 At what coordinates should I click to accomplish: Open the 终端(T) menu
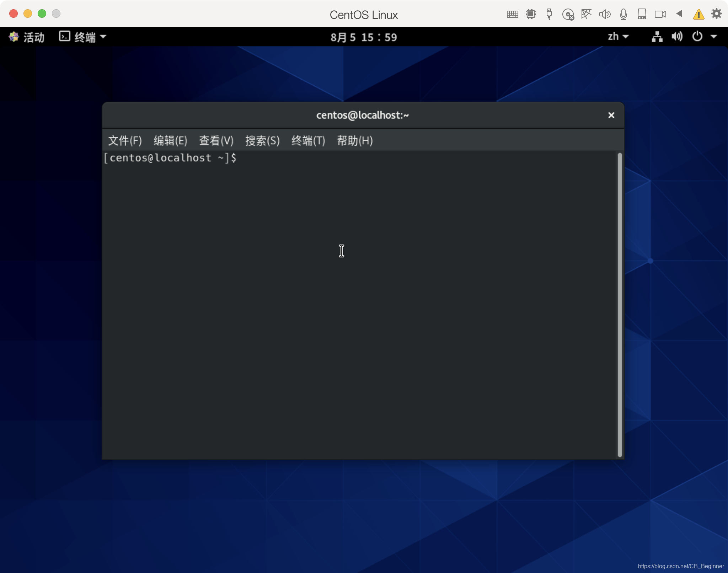pos(308,141)
